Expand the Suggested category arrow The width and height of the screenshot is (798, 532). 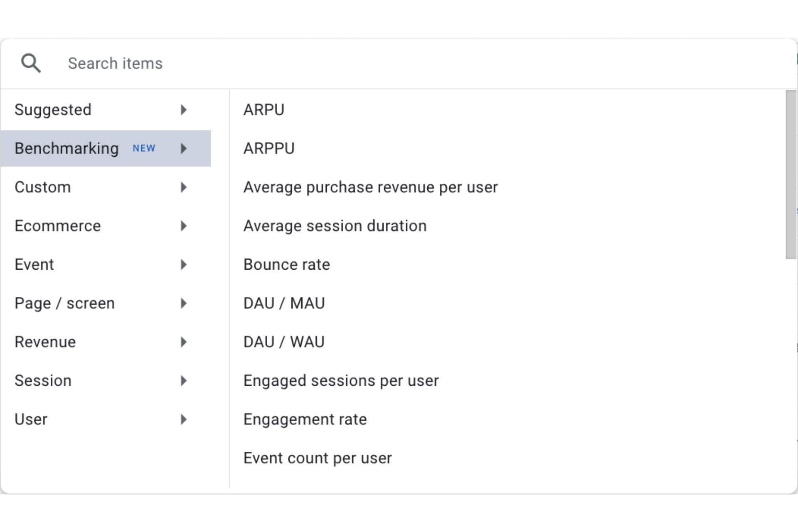tap(183, 110)
